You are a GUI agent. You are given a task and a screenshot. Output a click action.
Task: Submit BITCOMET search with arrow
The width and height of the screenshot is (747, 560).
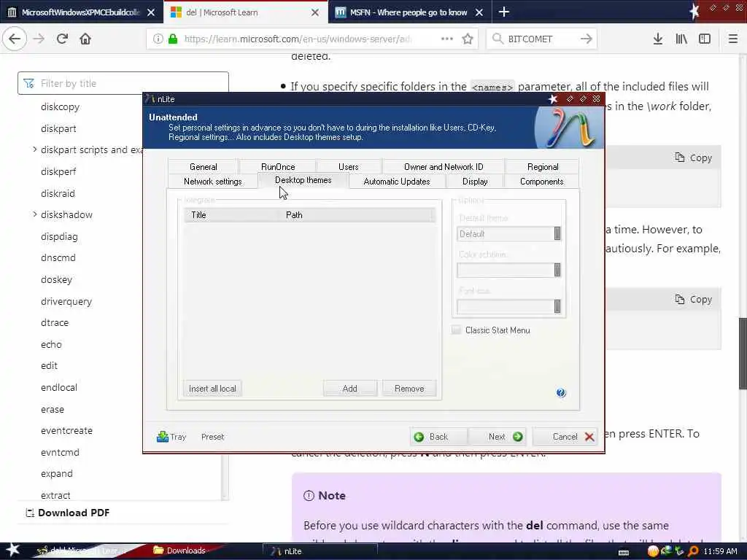pos(586,39)
